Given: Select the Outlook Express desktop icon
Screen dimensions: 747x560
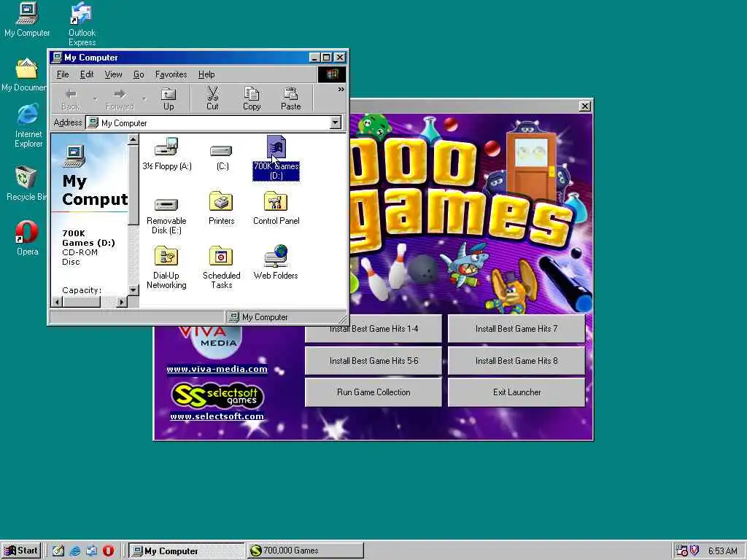Looking at the screenshot, I should [x=82, y=24].
